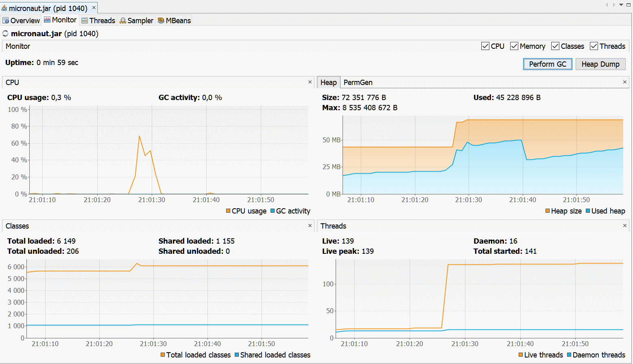Toggle the Threads graph checkbox
Viewport: 633px width, 364px height.
(x=594, y=46)
